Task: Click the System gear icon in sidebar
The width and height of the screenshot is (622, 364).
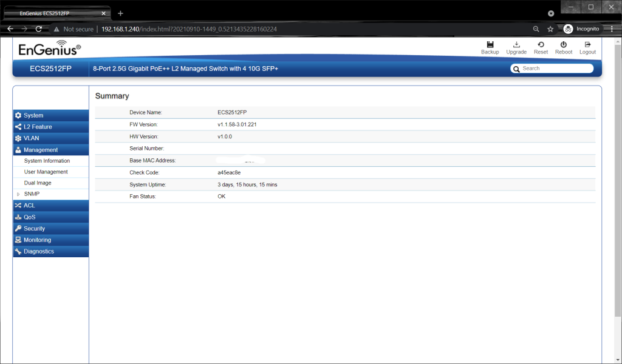Action: pyautogui.click(x=18, y=115)
